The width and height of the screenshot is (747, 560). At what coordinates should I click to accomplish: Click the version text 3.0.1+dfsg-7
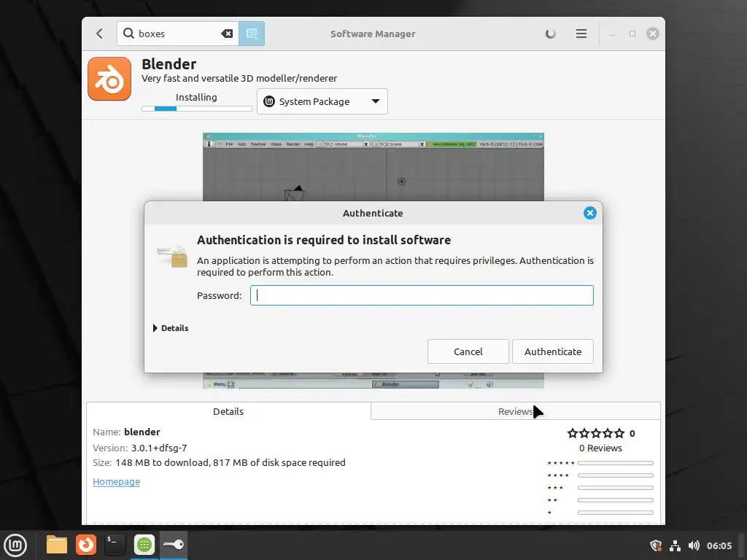click(x=159, y=448)
